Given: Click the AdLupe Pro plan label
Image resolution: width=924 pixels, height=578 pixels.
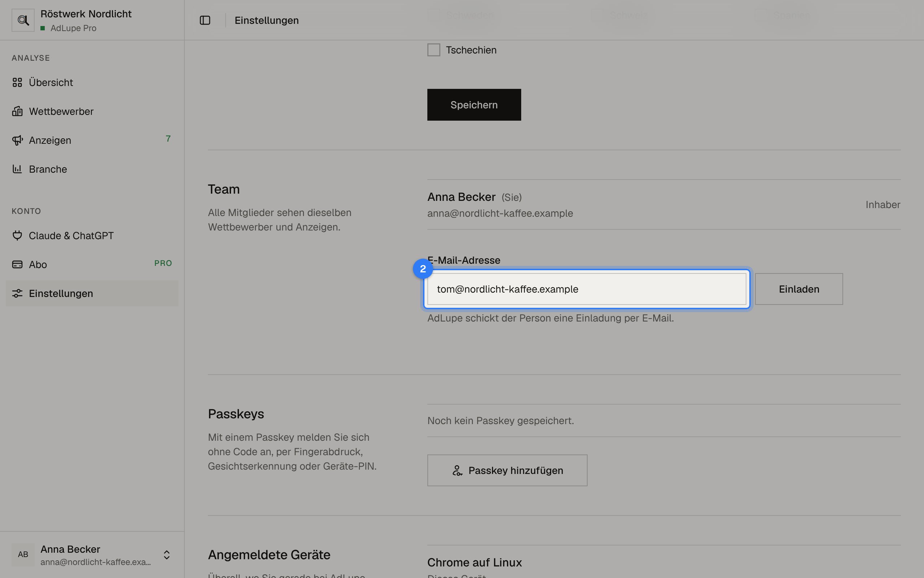Looking at the screenshot, I should coord(73,28).
